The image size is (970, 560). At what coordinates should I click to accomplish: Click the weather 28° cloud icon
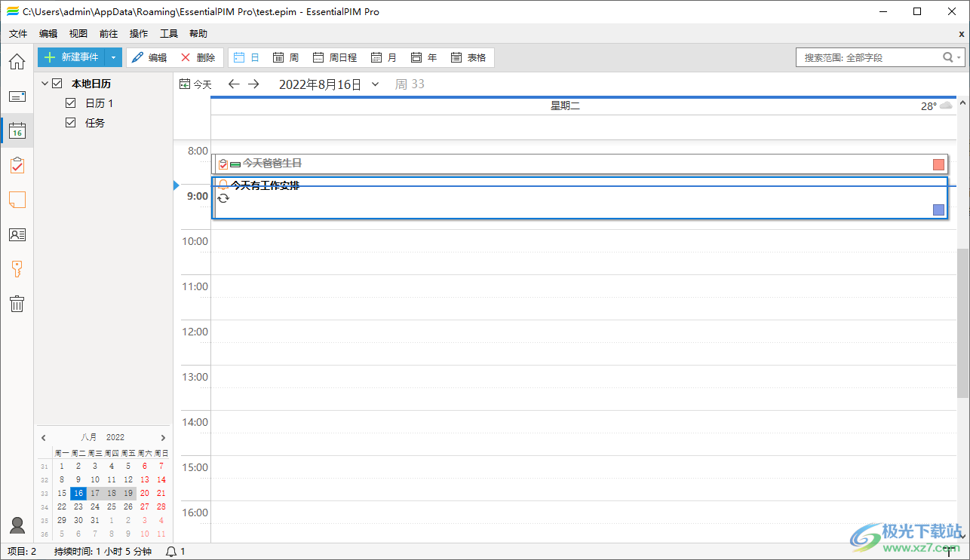pyautogui.click(x=946, y=106)
